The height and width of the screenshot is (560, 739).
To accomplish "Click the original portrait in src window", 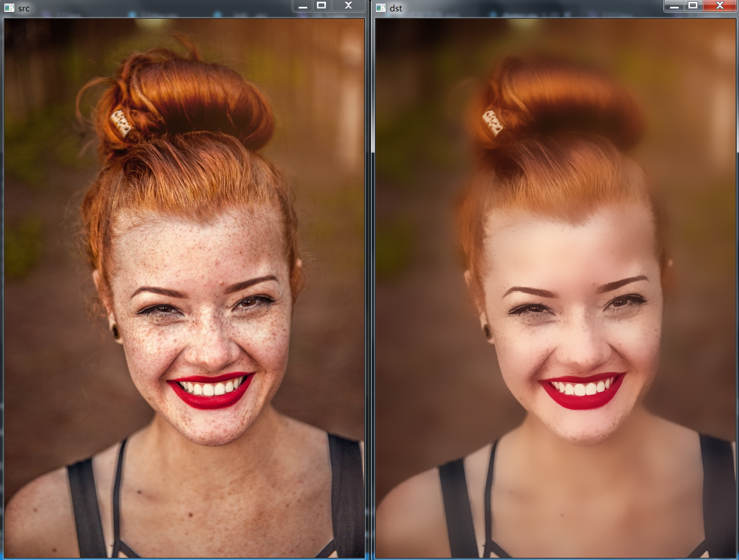I will pyautogui.click(x=184, y=288).
